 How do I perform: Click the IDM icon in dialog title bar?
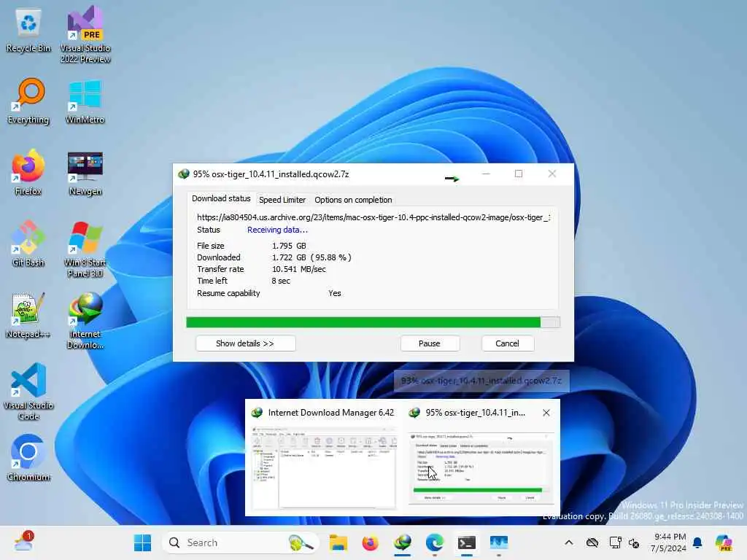click(x=183, y=174)
